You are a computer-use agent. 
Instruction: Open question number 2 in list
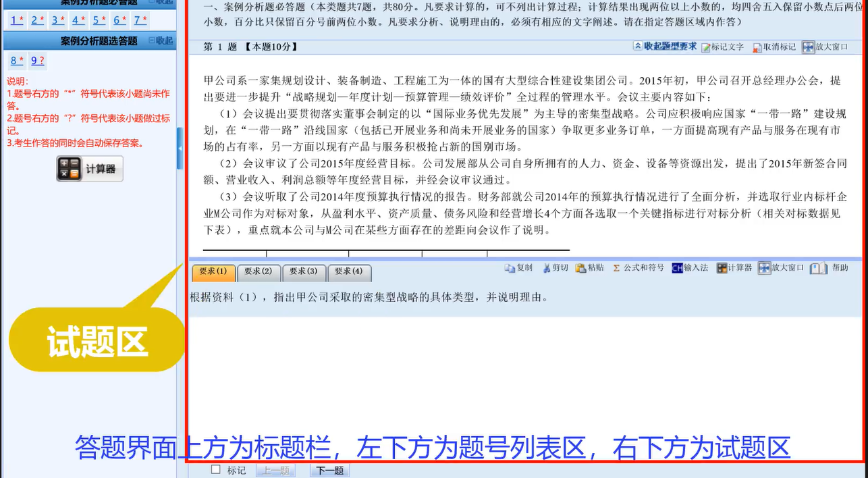(37, 20)
